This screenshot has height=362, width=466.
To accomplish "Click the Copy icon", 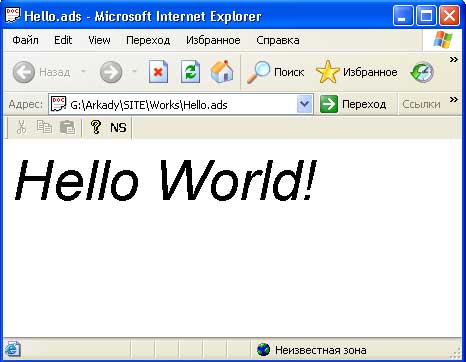I will pyautogui.click(x=44, y=127).
